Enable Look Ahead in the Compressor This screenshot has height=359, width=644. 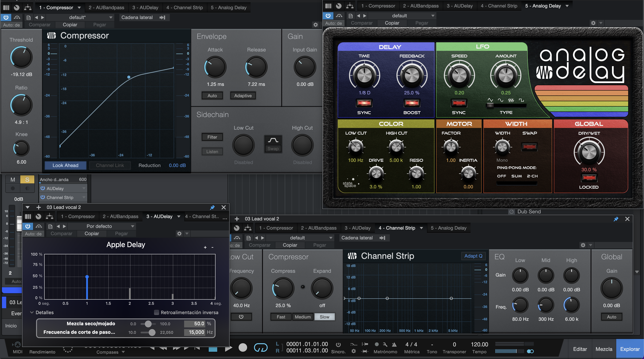(65, 165)
